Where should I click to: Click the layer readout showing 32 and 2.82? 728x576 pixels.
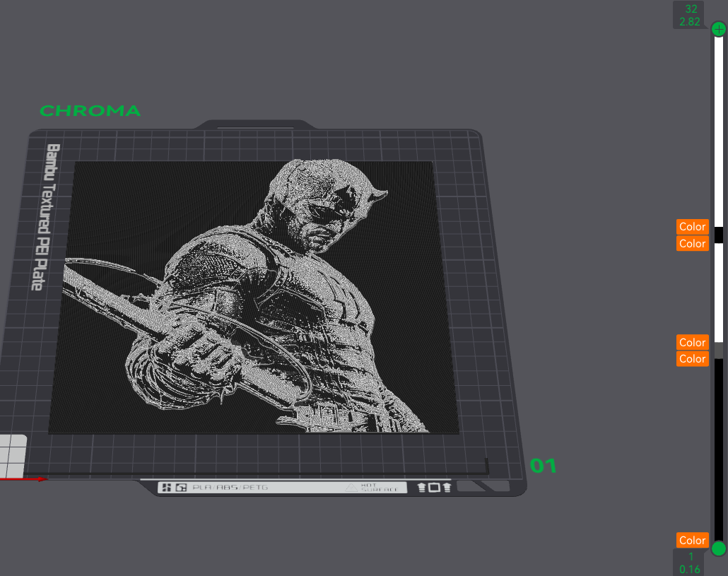pos(689,16)
